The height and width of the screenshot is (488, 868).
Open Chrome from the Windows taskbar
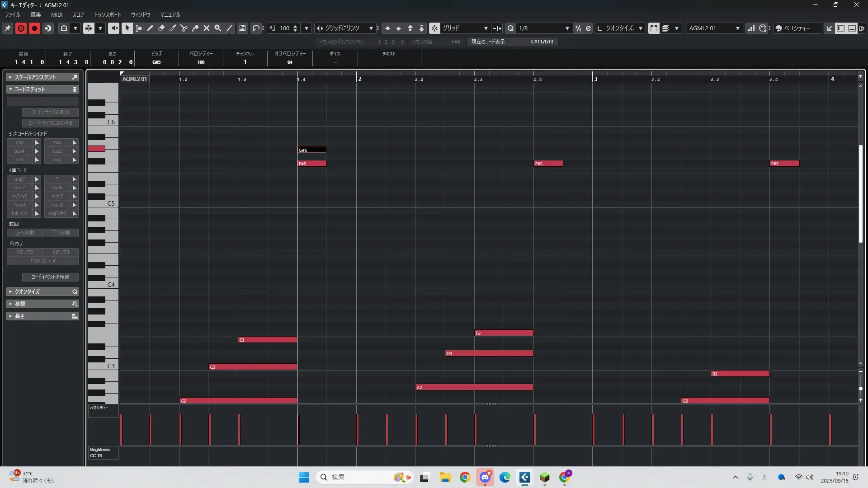coord(465,477)
